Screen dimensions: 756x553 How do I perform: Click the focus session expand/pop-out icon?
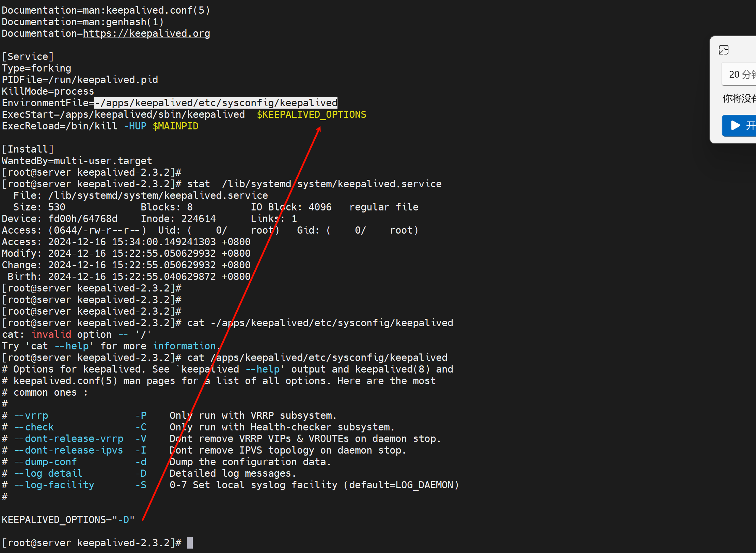pyautogui.click(x=723, y=50)
